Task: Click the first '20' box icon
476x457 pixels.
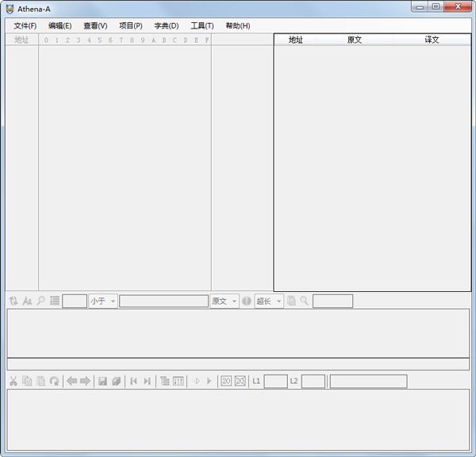Action: coord(226,381)
